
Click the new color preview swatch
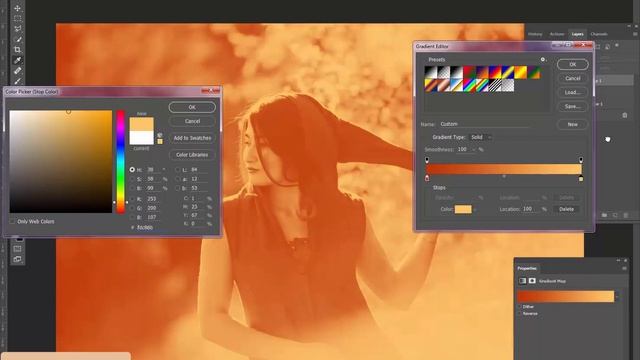pos(142,124)
